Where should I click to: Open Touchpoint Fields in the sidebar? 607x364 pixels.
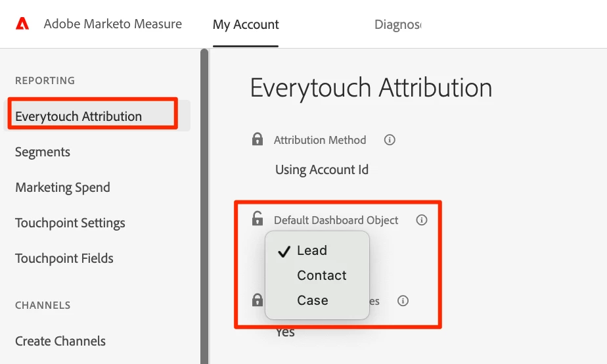click(x=64, y=258)
